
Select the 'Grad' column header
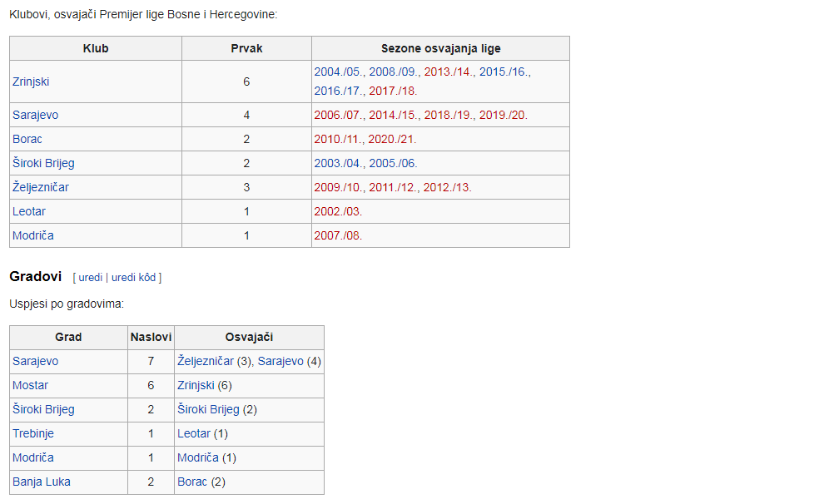point(68,337)
